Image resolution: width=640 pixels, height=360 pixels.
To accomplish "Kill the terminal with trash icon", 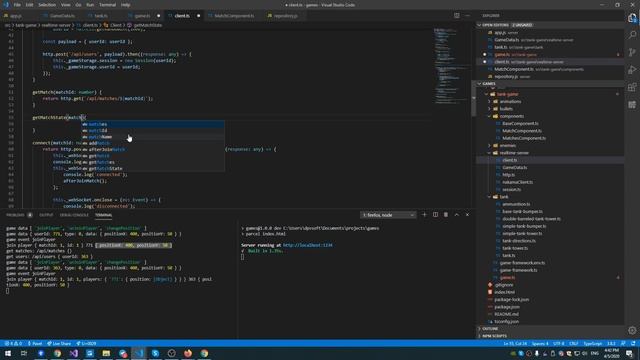I will (x=446, y=215).
